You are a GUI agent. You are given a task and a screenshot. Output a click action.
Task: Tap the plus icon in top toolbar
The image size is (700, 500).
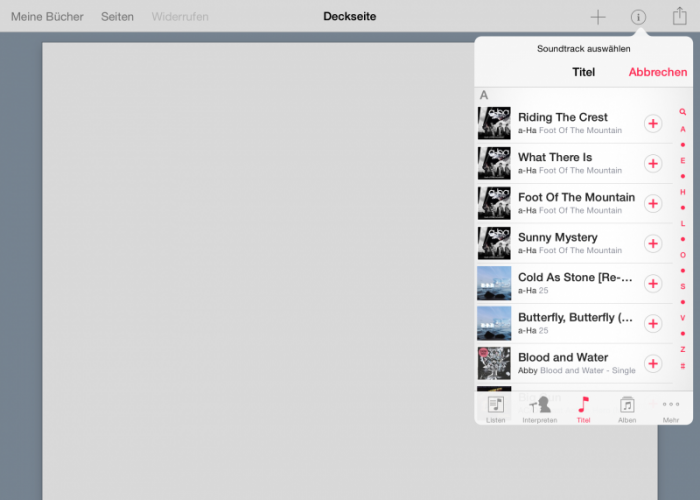pyautogui.click(x=598, y=17)
